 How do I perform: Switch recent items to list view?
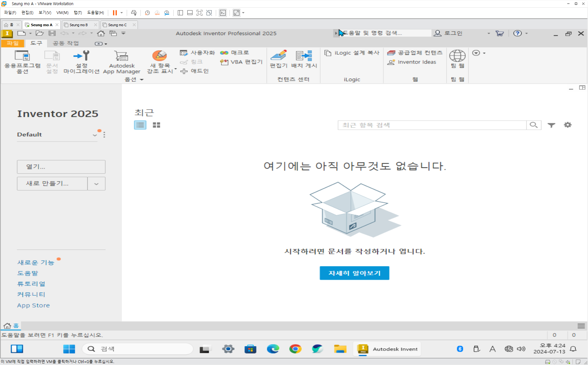click(x=140, y=125)
